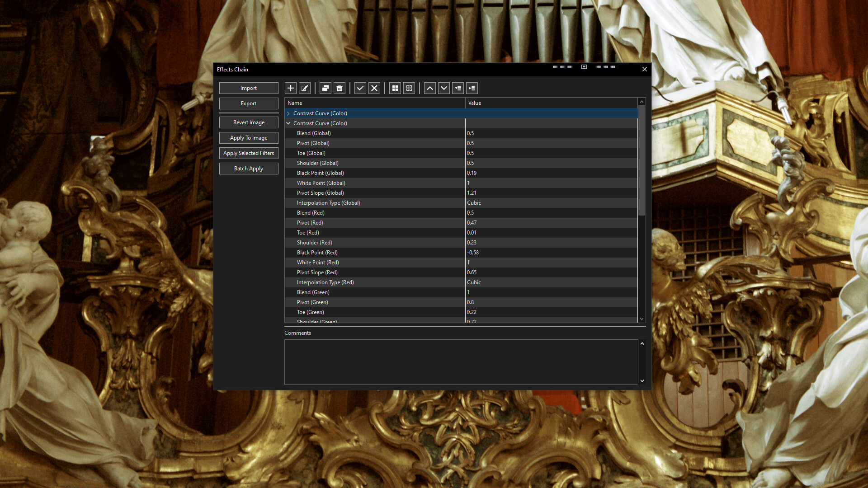Select the Interpolation Type (Global) row
This screenshot has width=868, height=488.
461,203
